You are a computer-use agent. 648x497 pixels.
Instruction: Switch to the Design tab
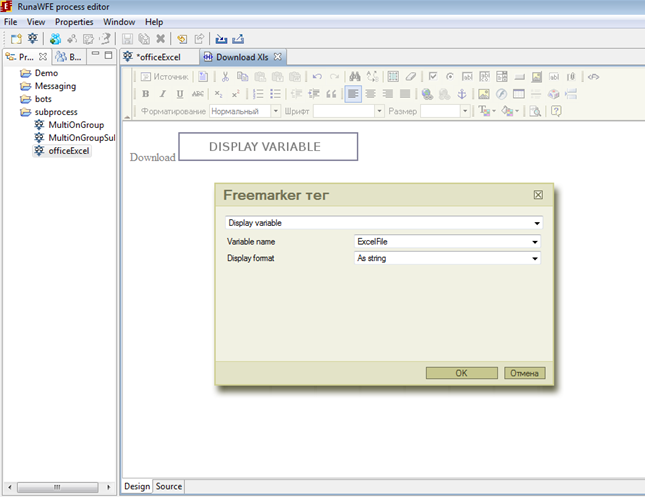(x=137, y=486)
